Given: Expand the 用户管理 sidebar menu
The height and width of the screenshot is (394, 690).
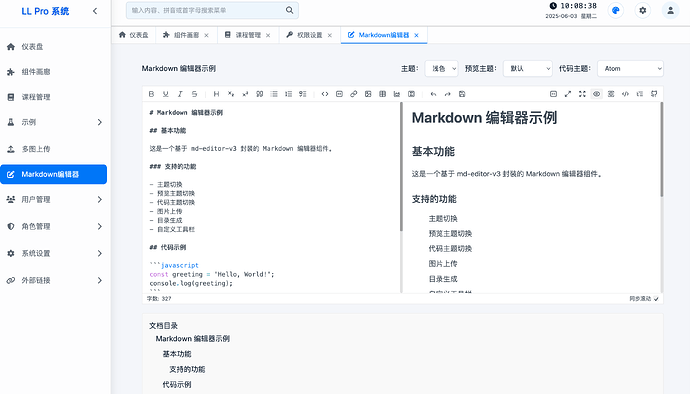Looking at the screenshot, I should pyautogui.click(x=53, y=199).
